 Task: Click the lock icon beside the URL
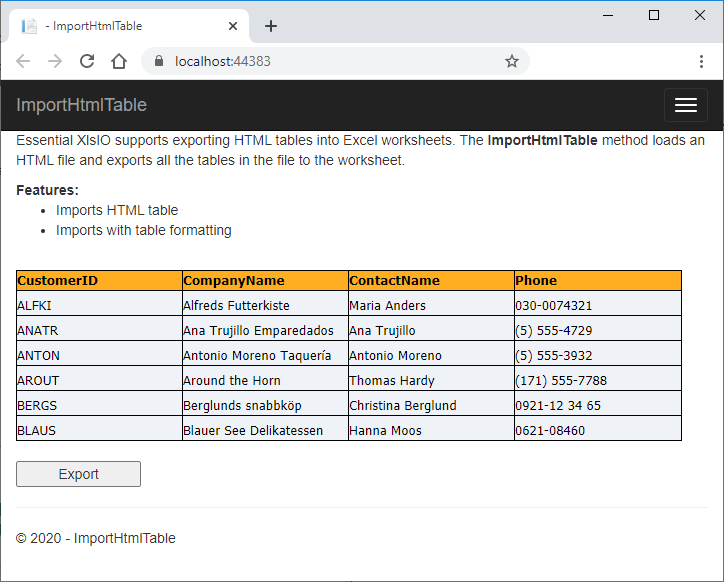pyautogui.click(x=158, y=61)
